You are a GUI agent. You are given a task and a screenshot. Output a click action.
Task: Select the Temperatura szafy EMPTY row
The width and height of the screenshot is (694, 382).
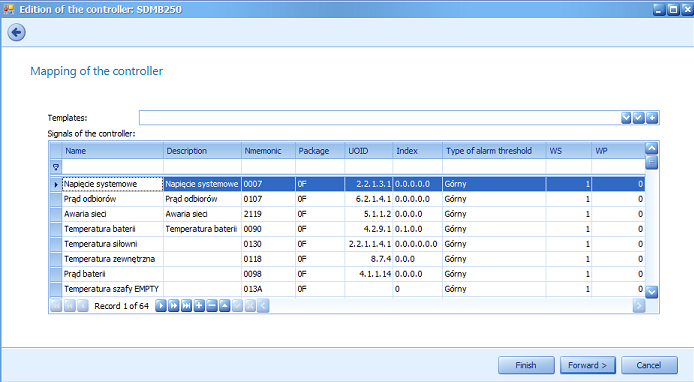tap(347, 289)
